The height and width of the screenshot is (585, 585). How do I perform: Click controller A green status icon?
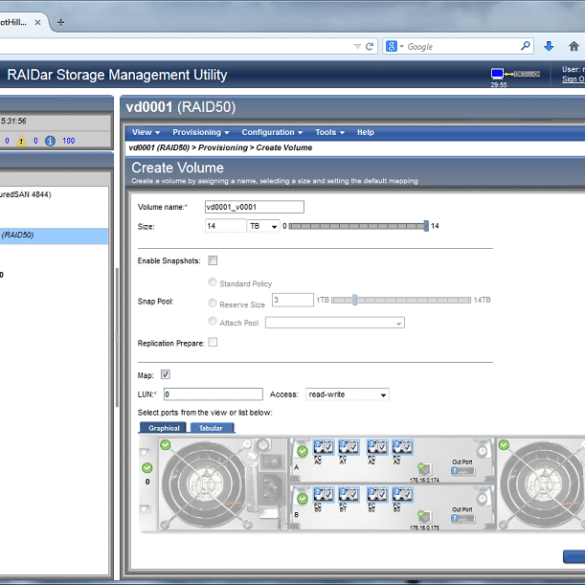coord(302,451)
